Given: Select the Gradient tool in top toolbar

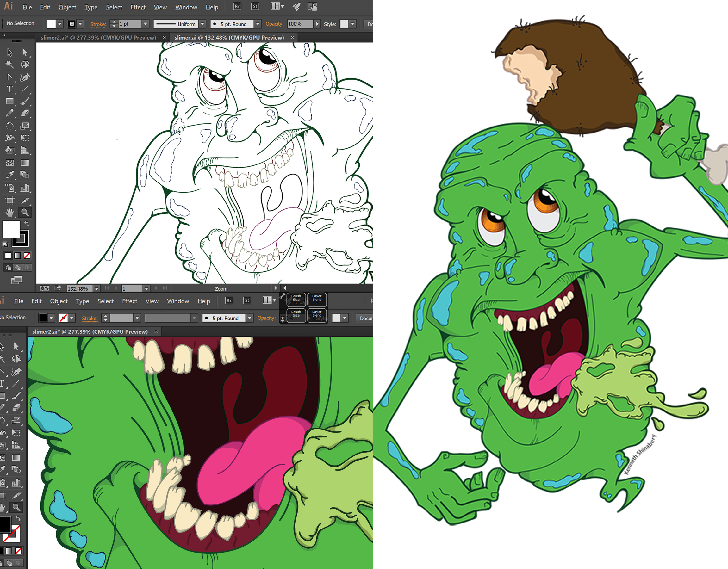Looking at the screenshot, I should (25, 163).
